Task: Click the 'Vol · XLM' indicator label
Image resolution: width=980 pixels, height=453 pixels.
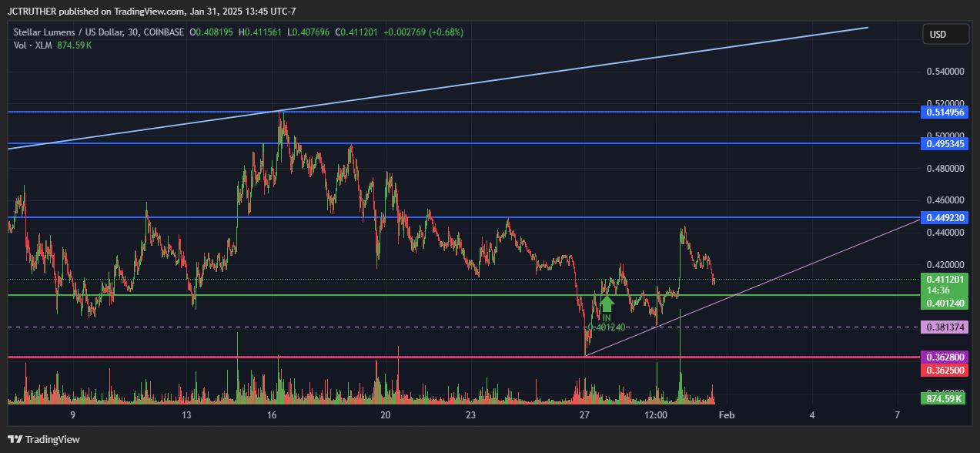Action: pos(34,45)
